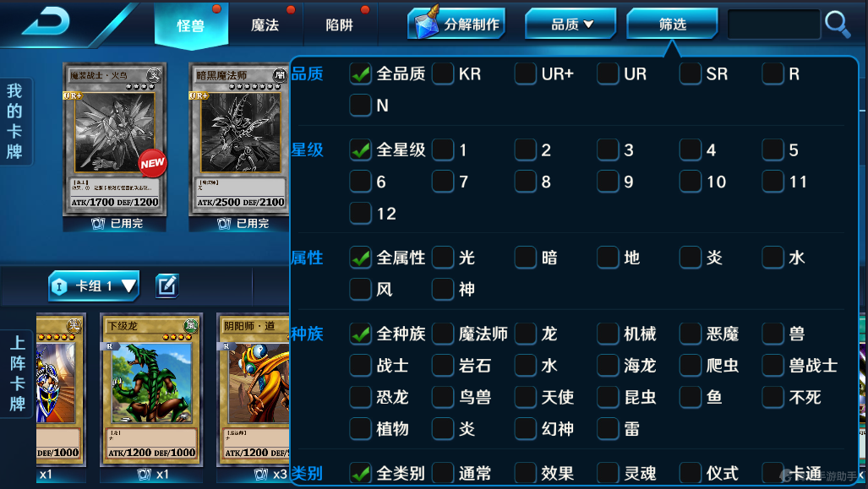Click the deck edit pencil icon
Viewport: 868px width, 489px height.
(x=167, y=285)
